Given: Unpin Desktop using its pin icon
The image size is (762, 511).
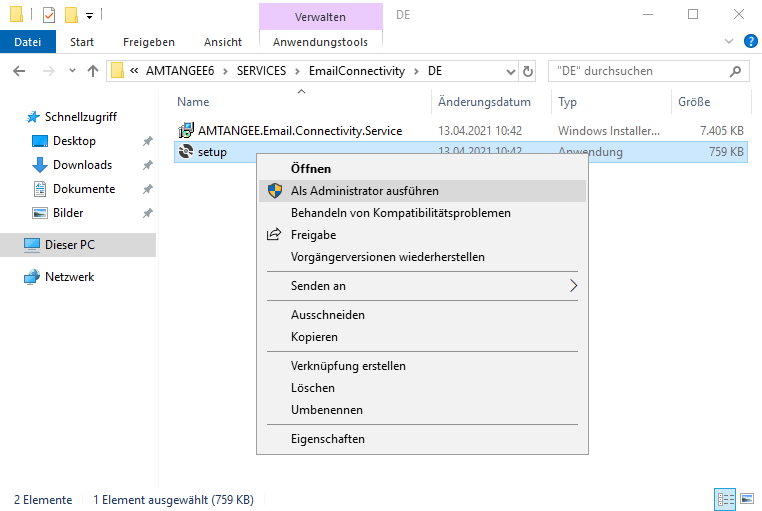Looking at the screenshot, I should tap(148, 141).
